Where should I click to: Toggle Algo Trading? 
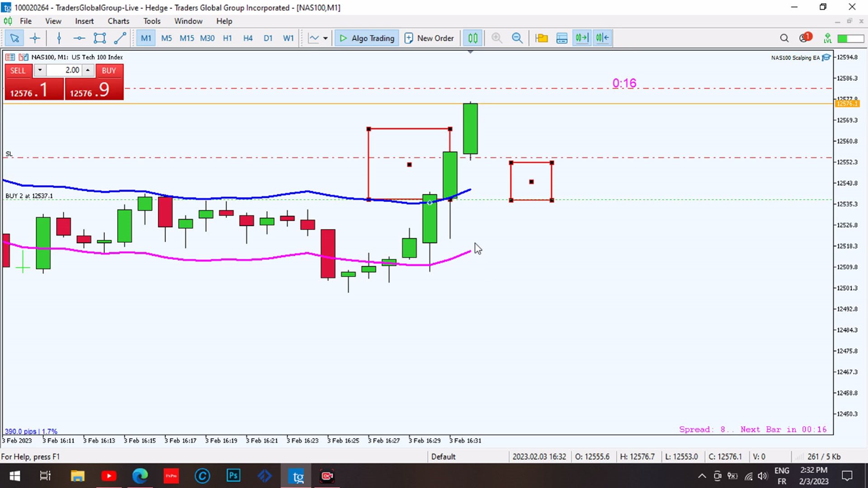pos(367,38)
